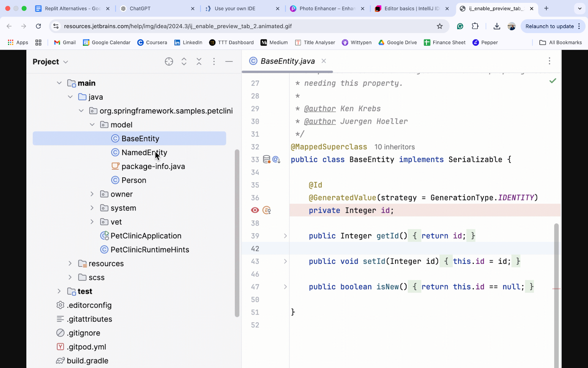Open Project panel options kebab menu
This screenshot has width=588, height=368.
[x=214, y=62]
